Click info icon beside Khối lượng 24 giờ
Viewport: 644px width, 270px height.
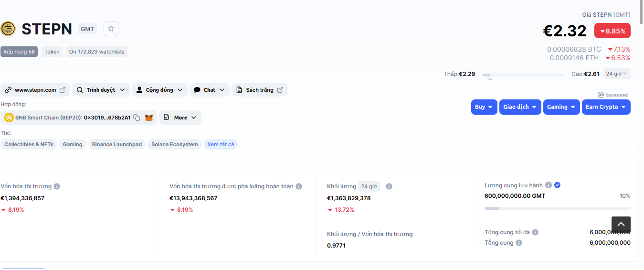pyautogui.click(x=389, y=186)
